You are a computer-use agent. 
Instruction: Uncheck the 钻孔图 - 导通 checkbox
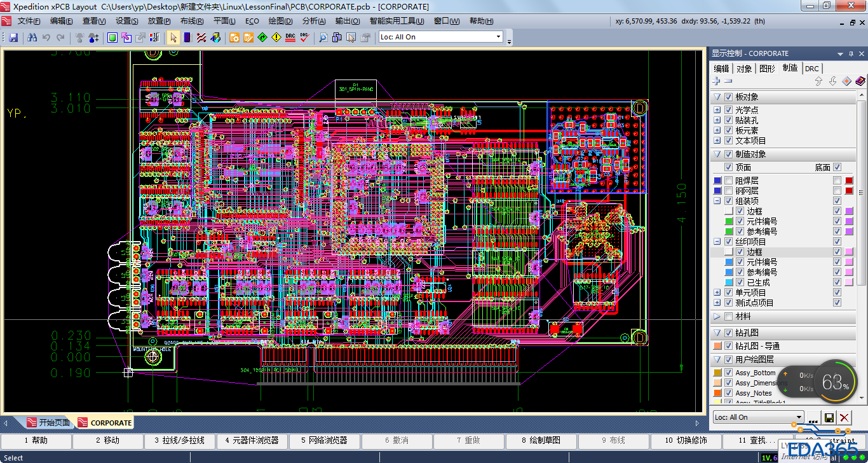(x=728, y=346)
